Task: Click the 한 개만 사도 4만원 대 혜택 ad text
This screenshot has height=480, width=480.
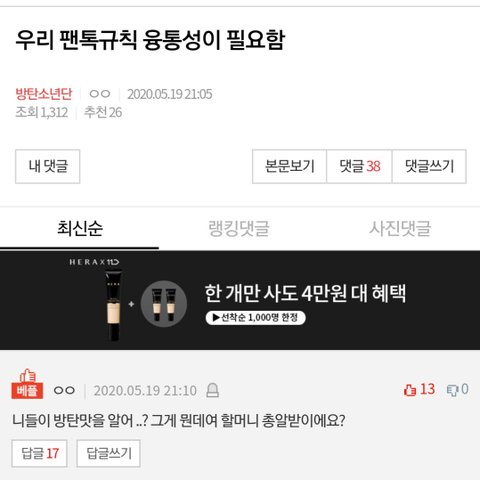Action: [x=305, y=293]
